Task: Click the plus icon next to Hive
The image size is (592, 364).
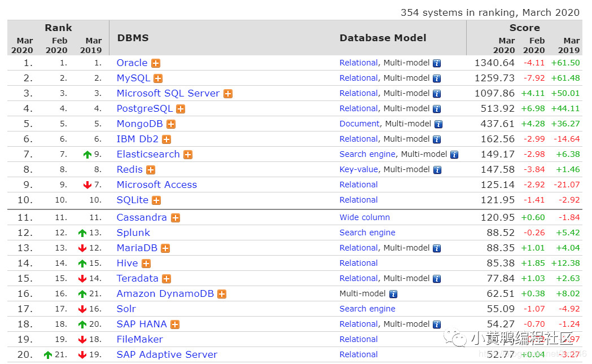Action: pyautogui.click(x=146, y=264)
